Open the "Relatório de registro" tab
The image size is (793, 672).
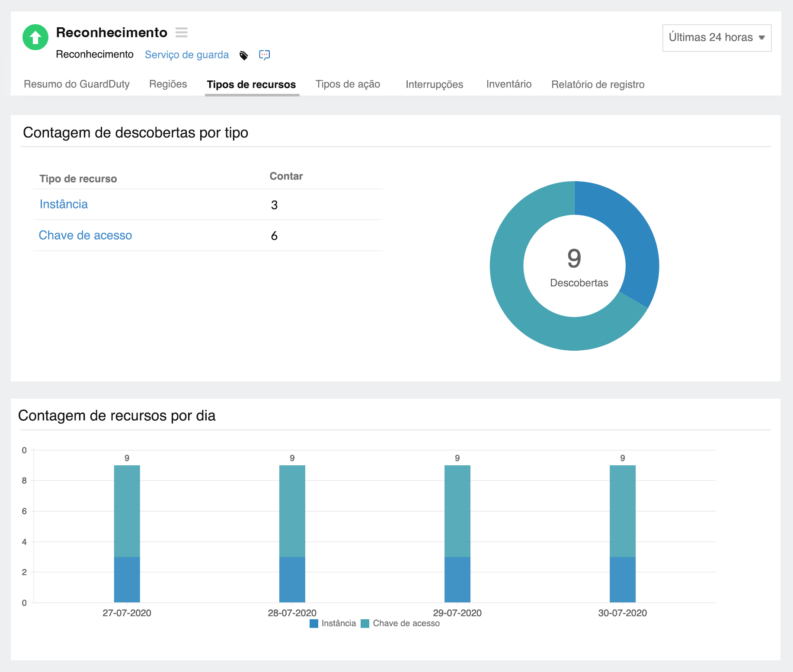point(598,84)
